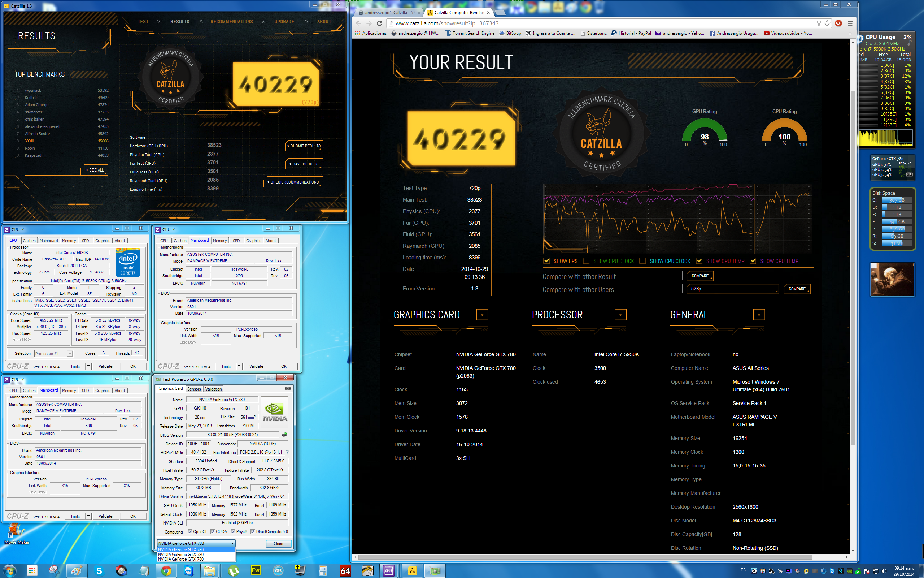Open the UPGRADE tab in Catzilla

(284, 22)
